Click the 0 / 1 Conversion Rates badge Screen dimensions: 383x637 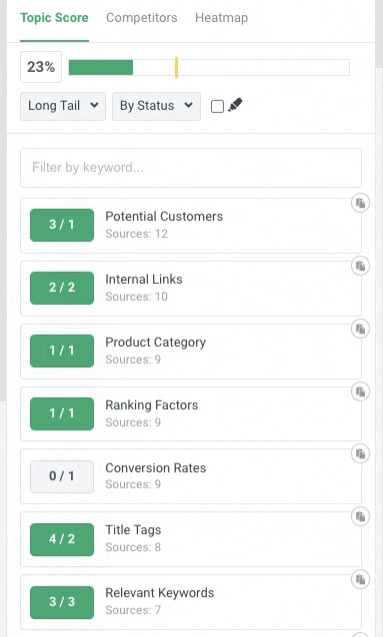(x=62, y=476)
